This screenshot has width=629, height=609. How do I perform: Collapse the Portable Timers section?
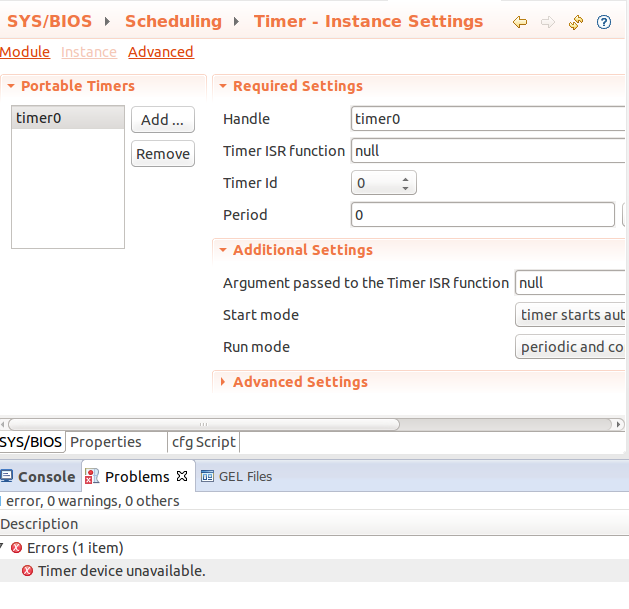tap(11, 86)
